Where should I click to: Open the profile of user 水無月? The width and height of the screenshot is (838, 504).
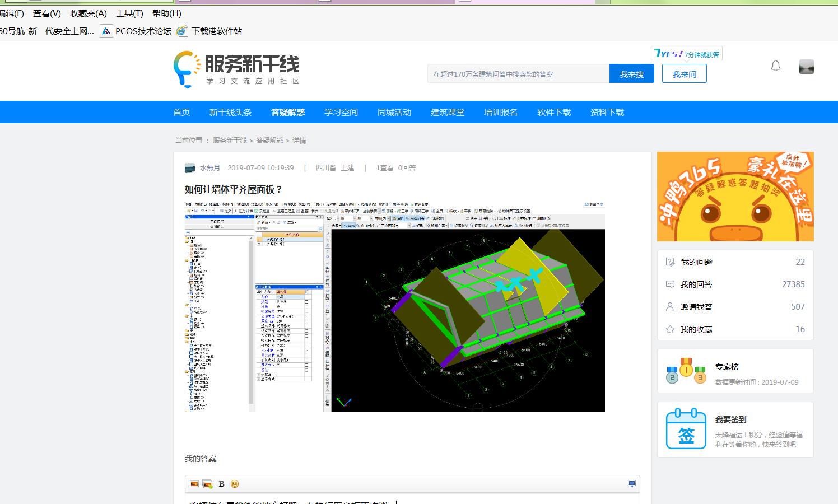209,167
